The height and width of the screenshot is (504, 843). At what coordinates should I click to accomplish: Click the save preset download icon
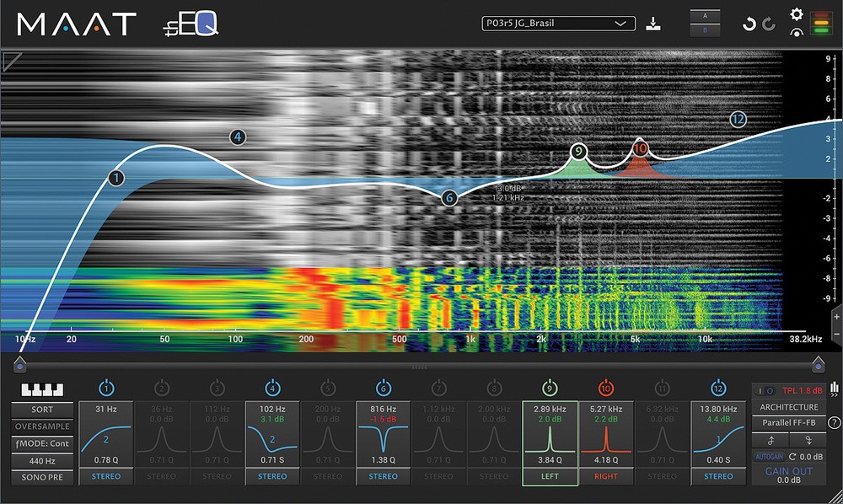(653, 24)
